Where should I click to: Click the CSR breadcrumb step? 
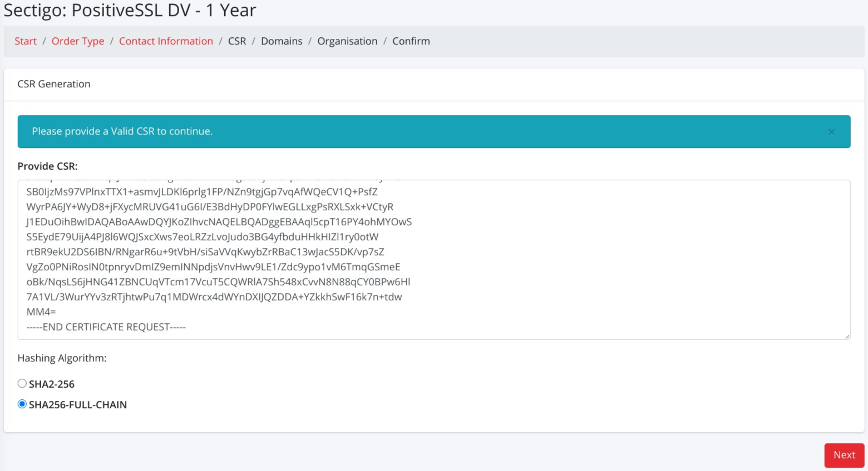coord(237,41)
